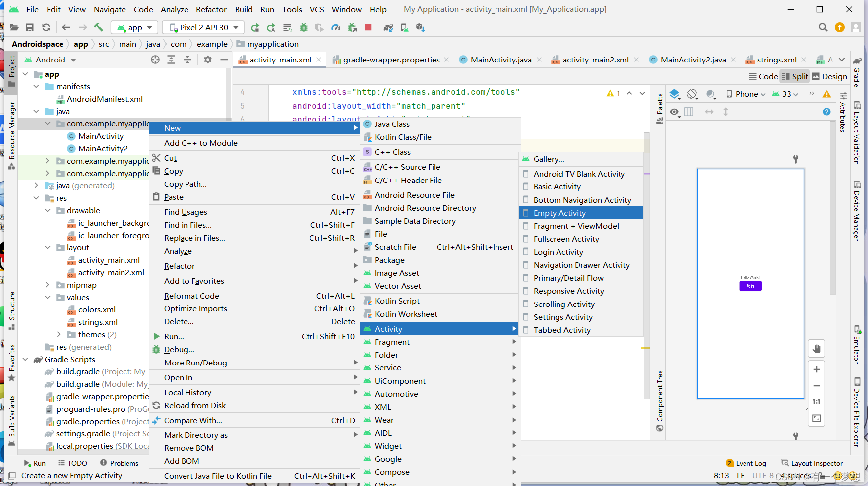Screen dimensions: 868x486
Task: Open the Phone device selector dropdown
Action: [x=745, y=94]
